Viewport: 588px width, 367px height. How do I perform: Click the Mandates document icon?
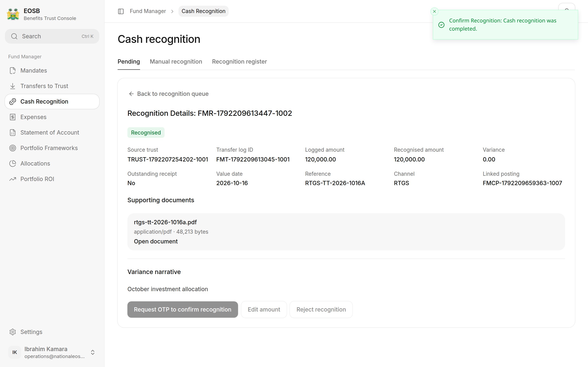click(13, 71)
